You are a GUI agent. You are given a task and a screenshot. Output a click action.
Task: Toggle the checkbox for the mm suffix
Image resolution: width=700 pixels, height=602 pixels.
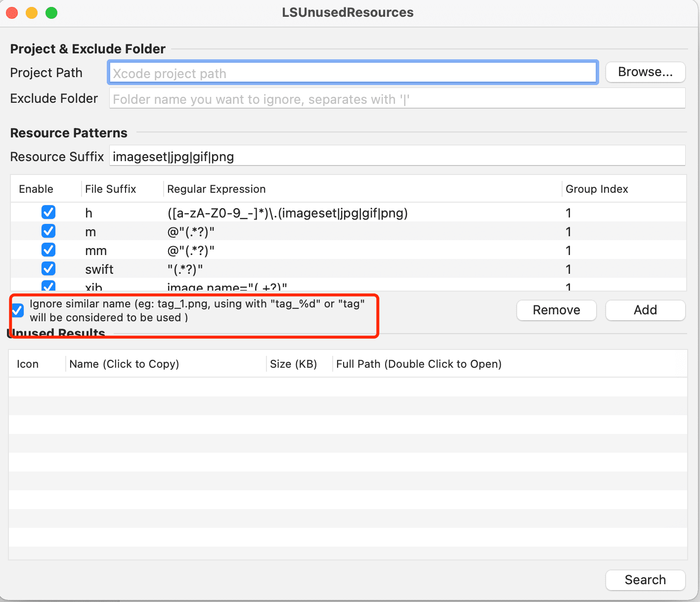pyautogui.click(x=48, y=250)
